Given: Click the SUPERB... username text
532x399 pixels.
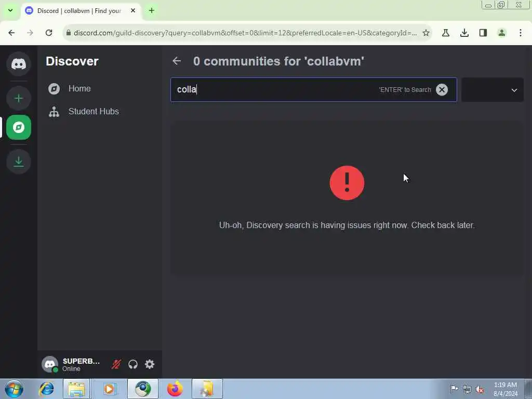Looking at the screenshot, I should coord(82,361).
